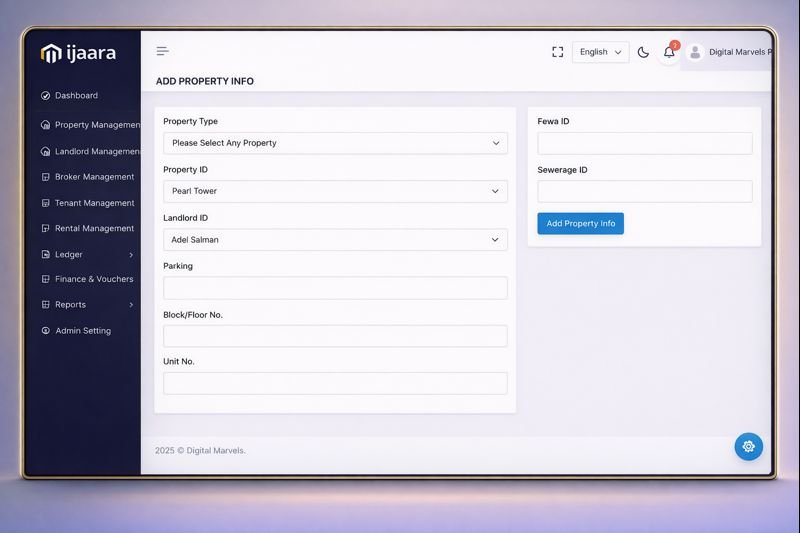Click the ijaara logo
Viewport: 800px width, 533px height.
[79, 53]
